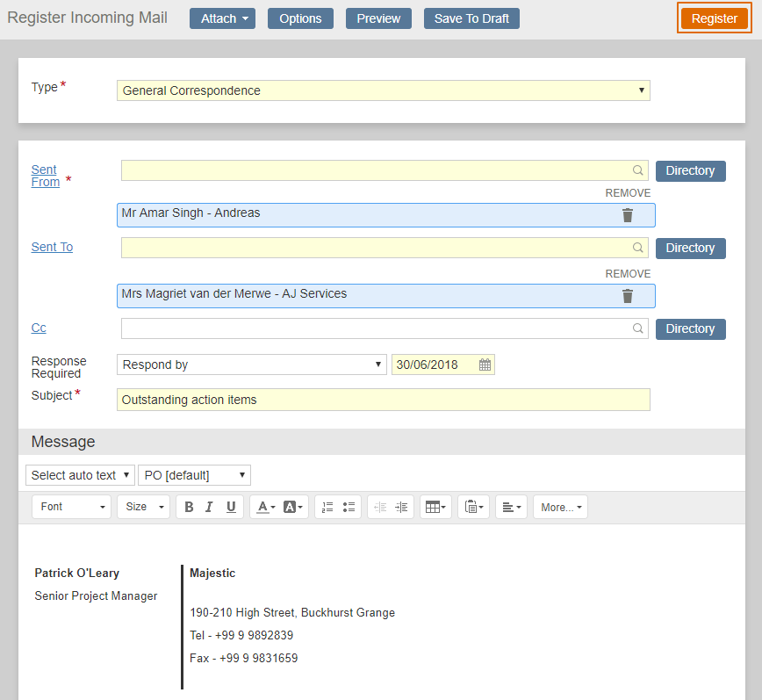
Task: Toggle bold formatting in message editor
Action: (189, 507)
